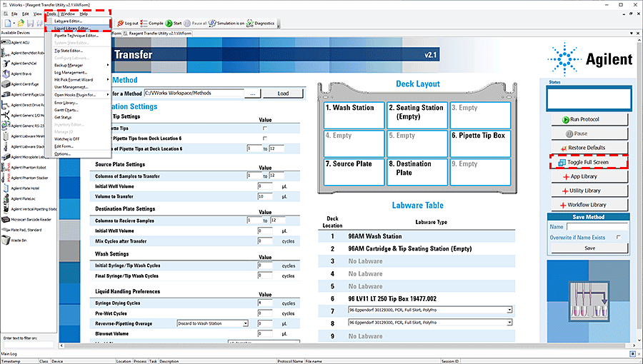
Task: Open Diagnostics from the toolbar
Action: click(x=250, y=23)
